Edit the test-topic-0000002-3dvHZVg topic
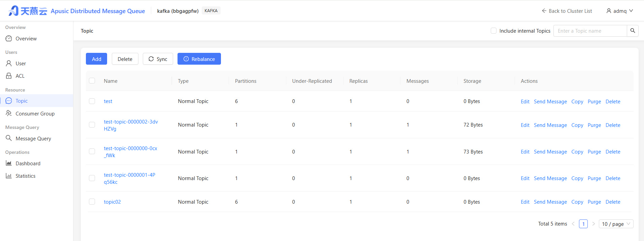The width and height of the screenshot is (644, 241). 525,125
